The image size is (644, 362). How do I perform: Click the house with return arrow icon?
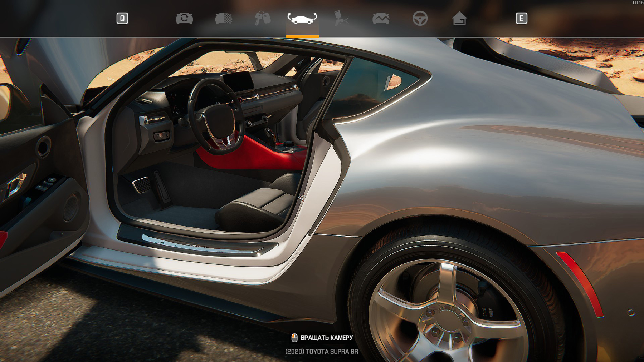coord(459,18)
